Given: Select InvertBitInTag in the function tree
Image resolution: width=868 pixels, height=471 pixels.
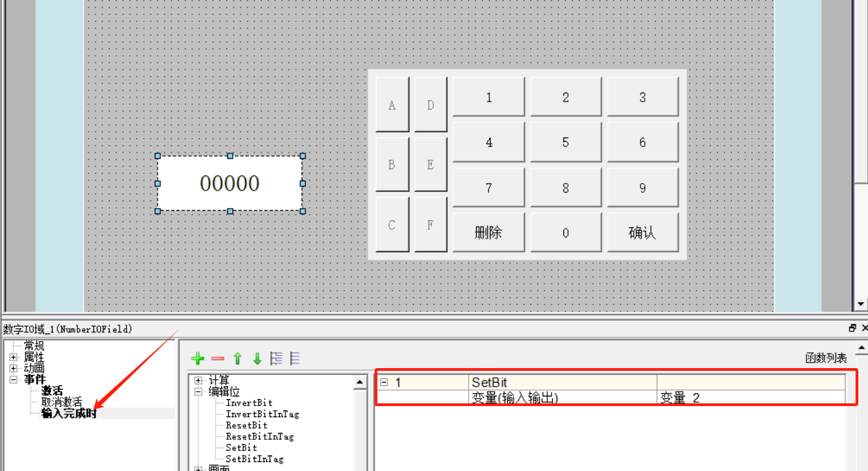Looking at the screenshot, I should click(x=263, y=414).
